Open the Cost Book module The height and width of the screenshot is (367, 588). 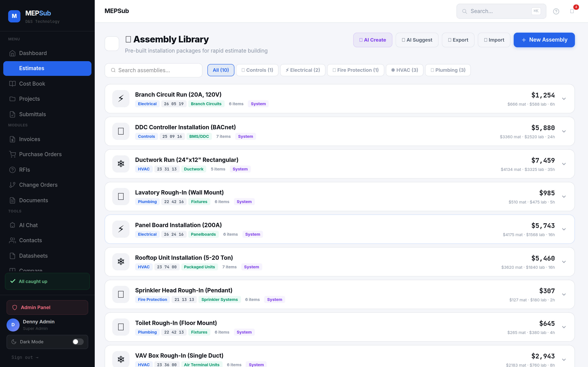(32, 84)
